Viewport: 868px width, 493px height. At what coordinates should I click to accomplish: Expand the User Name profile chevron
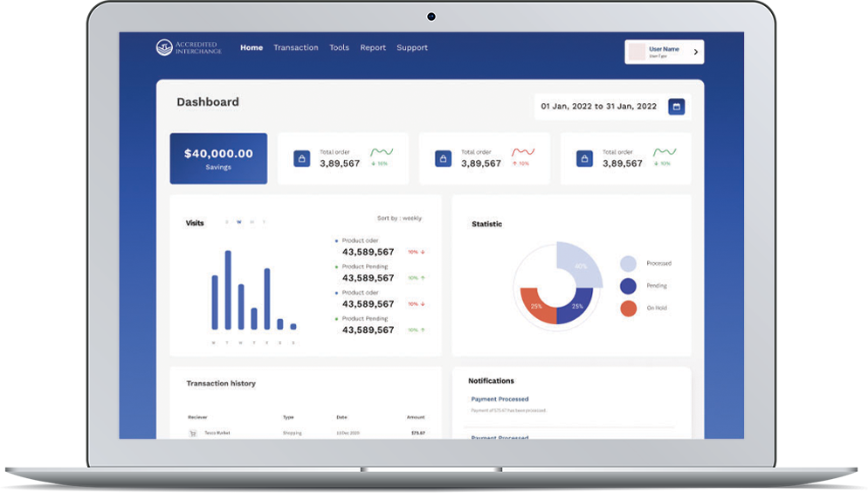click(x=696, y=52)
